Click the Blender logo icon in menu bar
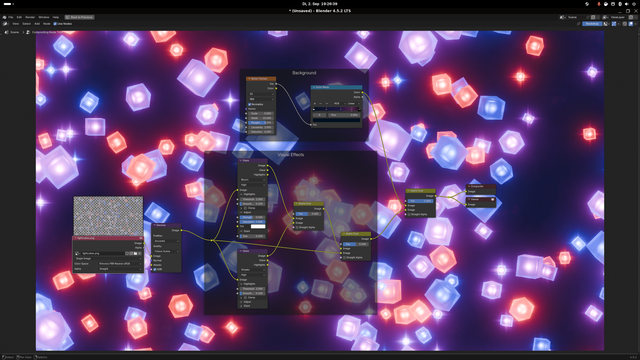640x360 pixels. click(4, 17)
